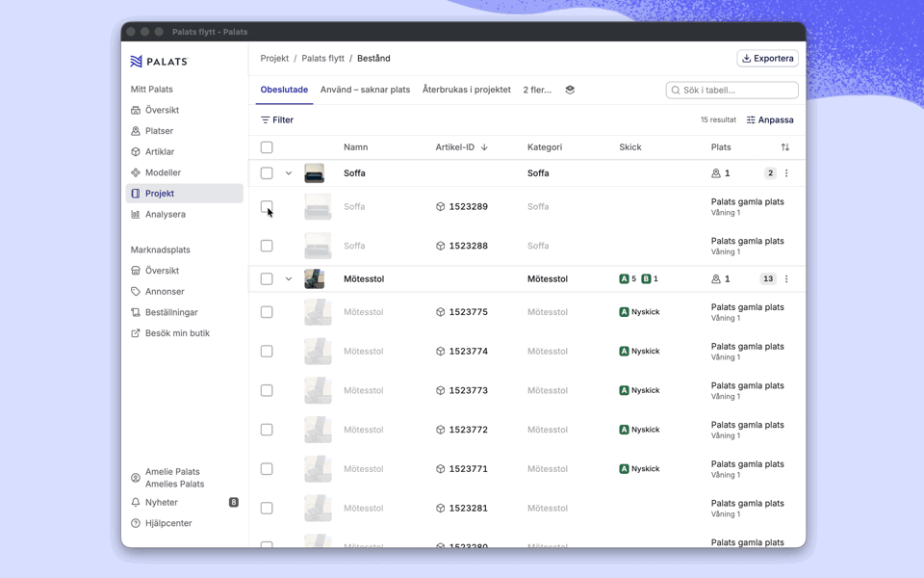Click the cube icon next to 1523289
The width and height of the screenshot is (924, 578).
440,206
